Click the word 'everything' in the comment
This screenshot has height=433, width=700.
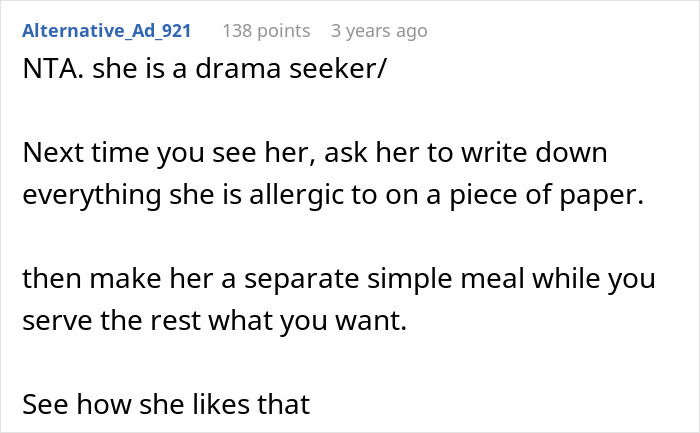click(92, 196)
